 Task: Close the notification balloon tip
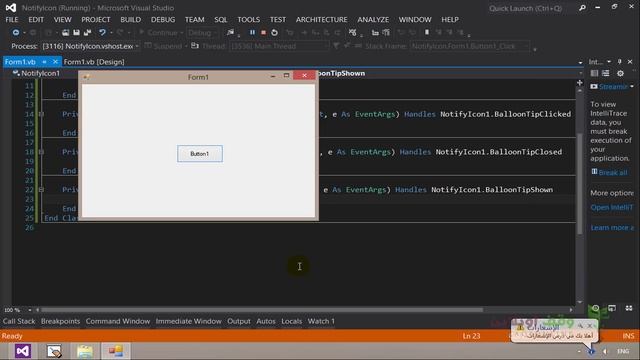click(x=590, y=326)
